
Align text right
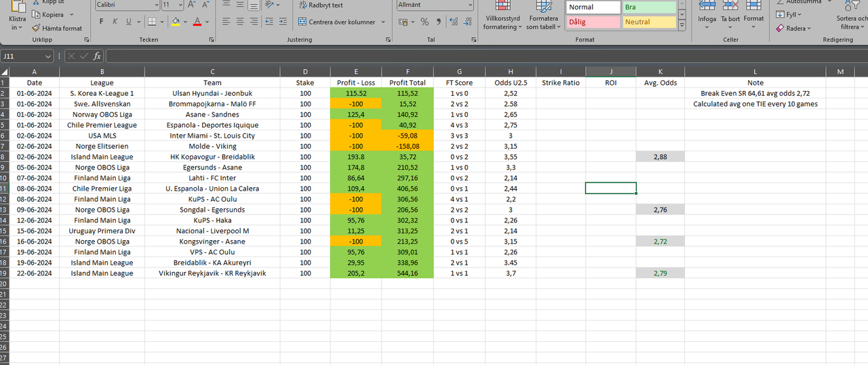click(x=253, y=22)
